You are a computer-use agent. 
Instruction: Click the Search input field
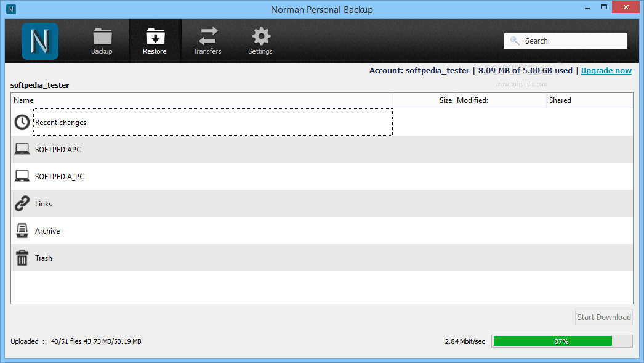point(565,41)
